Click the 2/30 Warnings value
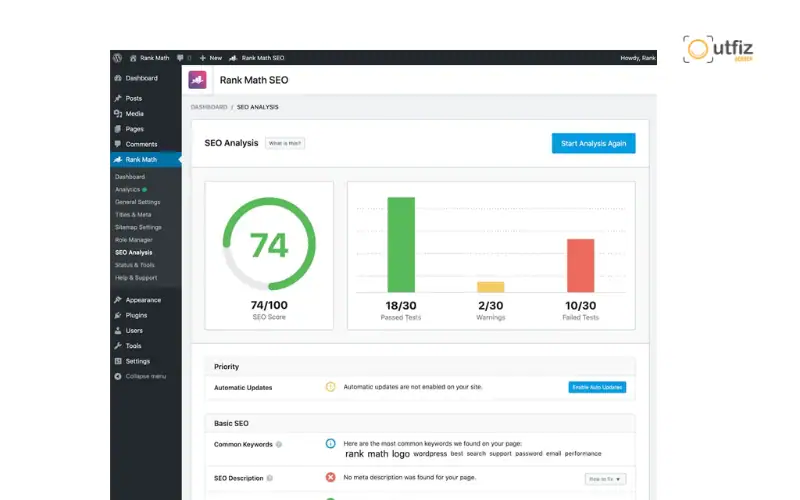This screenshot has height=500, width=800. 490,306
